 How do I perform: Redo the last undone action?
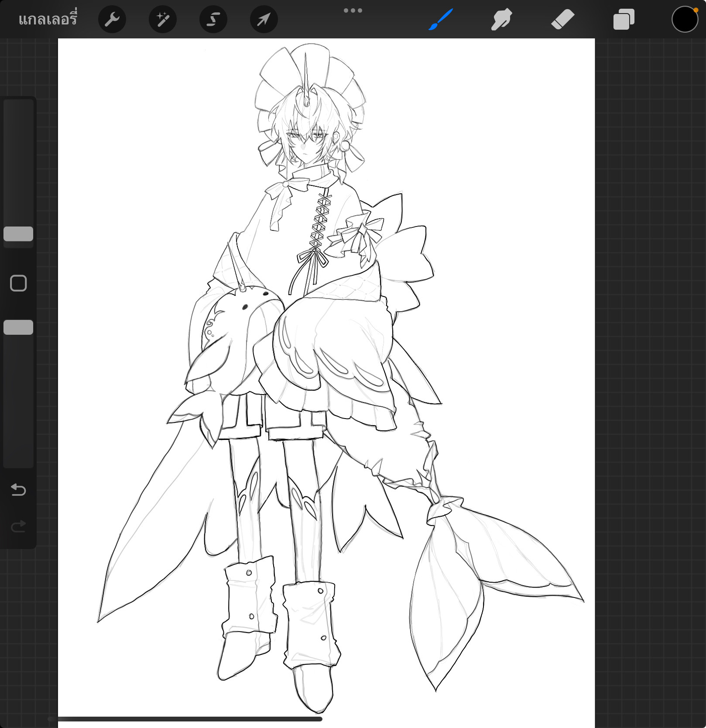[x=18, y=526]
